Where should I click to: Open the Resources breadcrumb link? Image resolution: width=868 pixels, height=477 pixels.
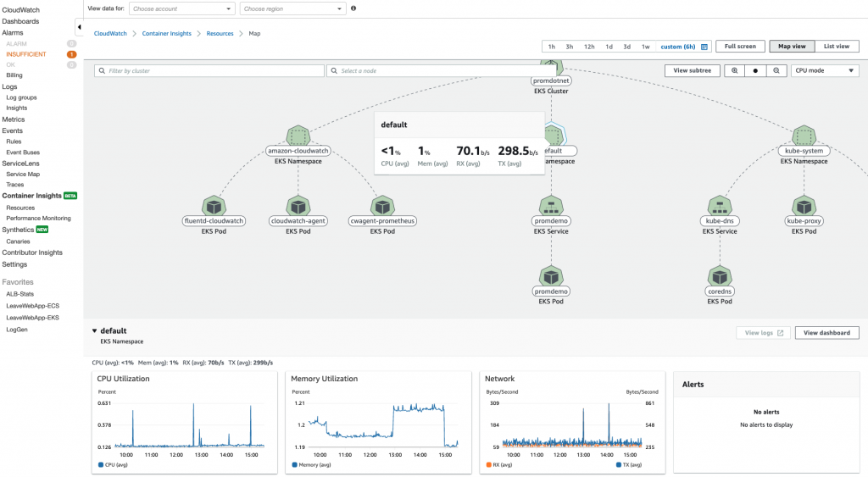220,34
